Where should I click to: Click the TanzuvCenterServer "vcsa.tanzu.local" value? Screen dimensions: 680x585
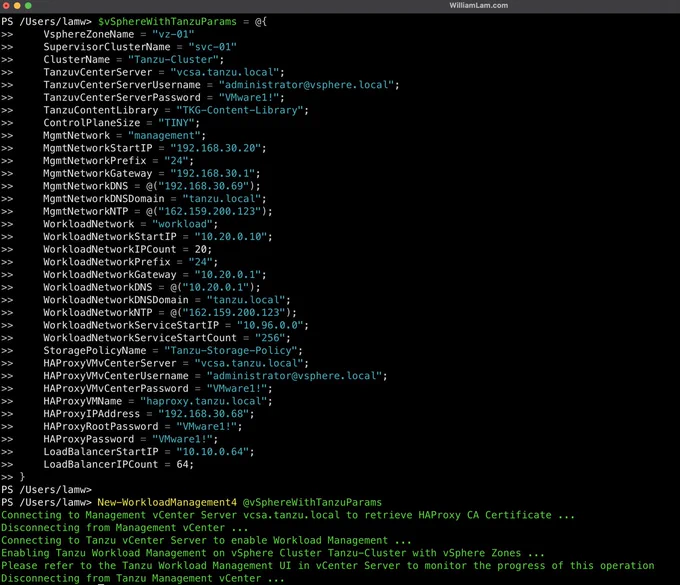[225, 72]
